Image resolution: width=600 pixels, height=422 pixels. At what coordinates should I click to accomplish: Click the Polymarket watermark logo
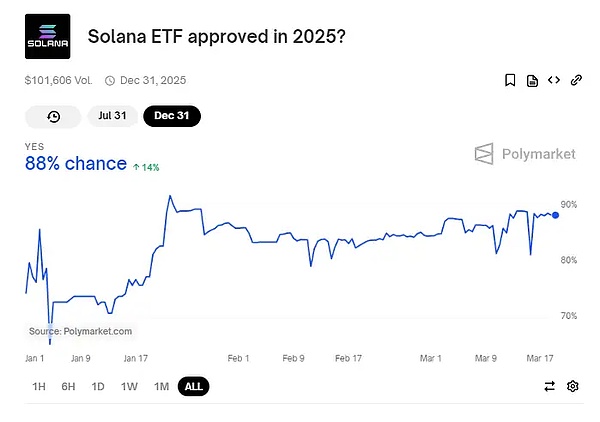click(x=525, y=154)
